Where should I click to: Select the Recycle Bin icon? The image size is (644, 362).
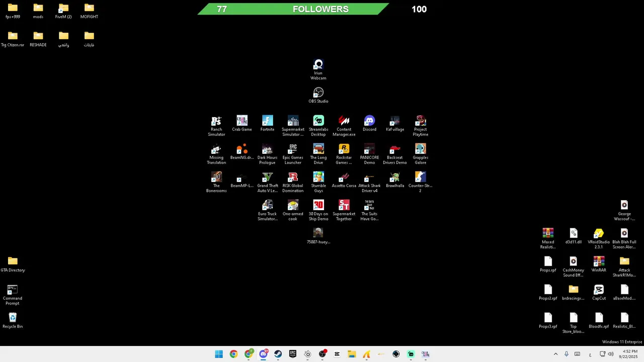[x=13, y=320]
